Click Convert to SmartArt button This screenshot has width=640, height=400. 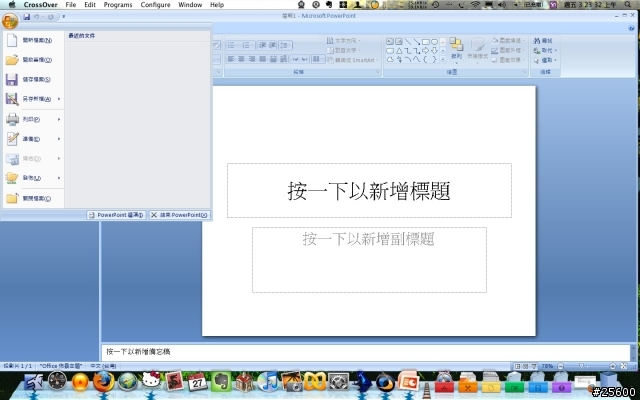pyautogui.click(x=353, y=60)
